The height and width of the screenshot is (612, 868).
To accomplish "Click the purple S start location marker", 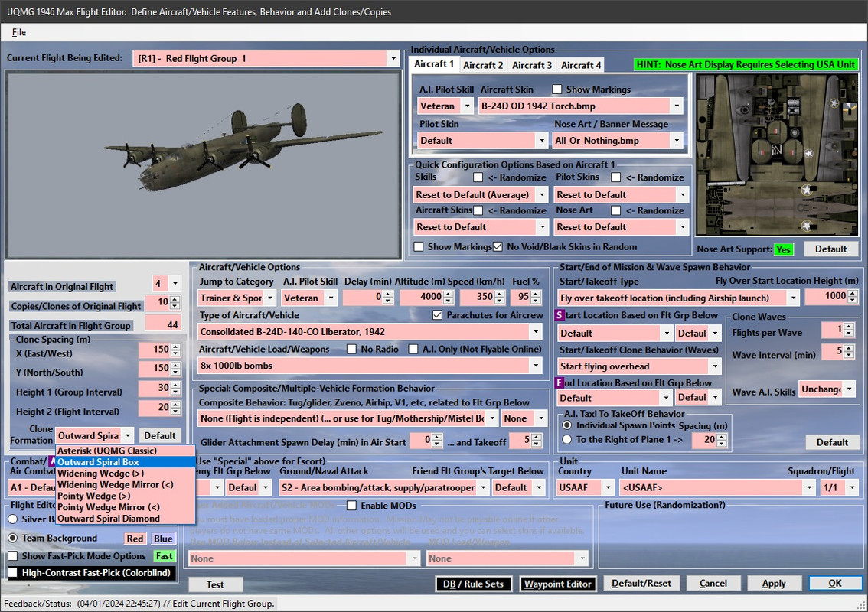I will (x=560, y=315).
